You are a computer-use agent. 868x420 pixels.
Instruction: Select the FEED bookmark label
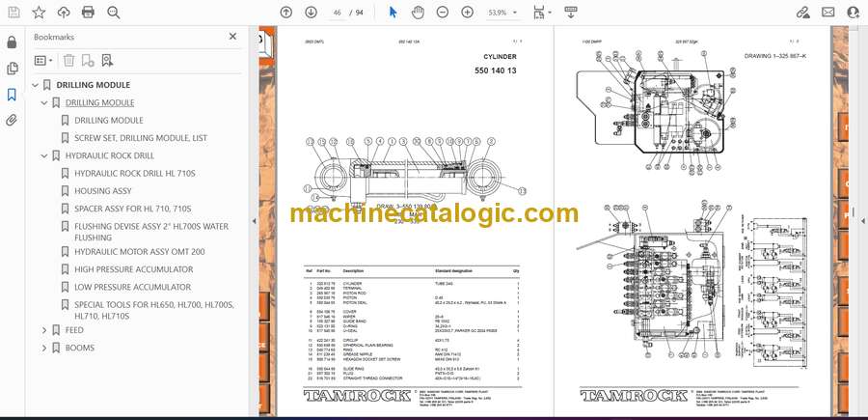coord(74,330)
